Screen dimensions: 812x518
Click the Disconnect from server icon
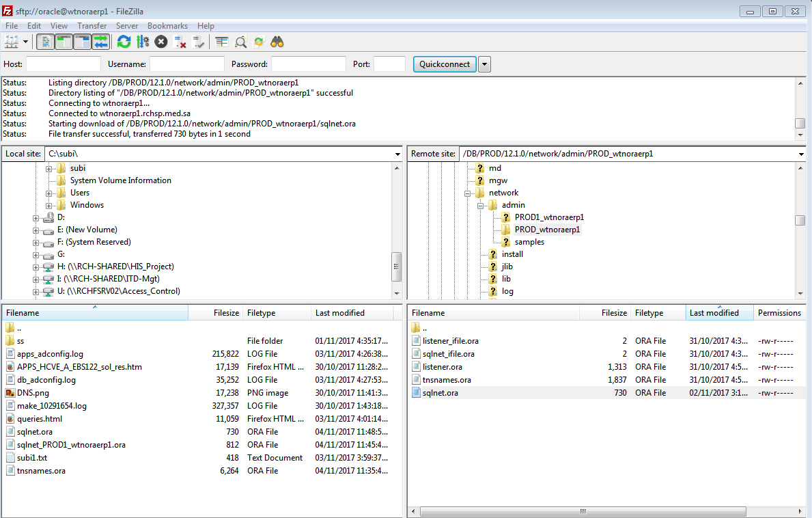pos(180,42)
